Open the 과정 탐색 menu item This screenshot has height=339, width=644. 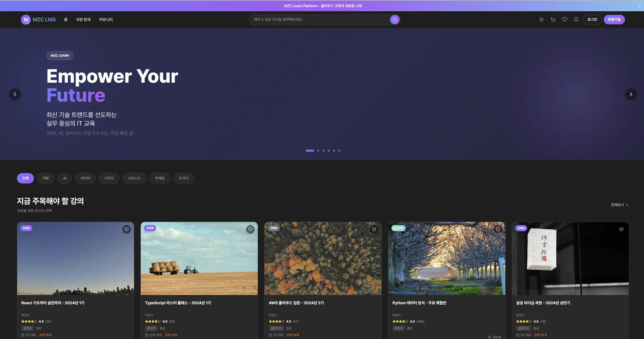click(x=83, y=19)
